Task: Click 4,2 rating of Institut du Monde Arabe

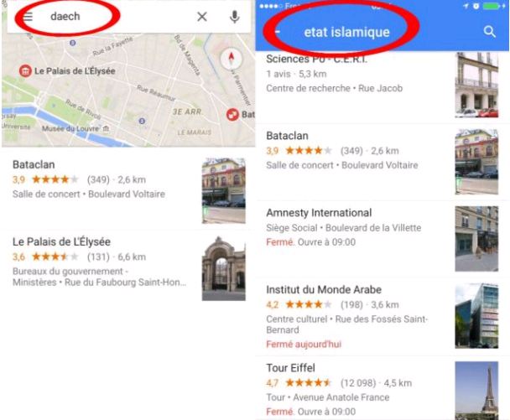Action: pos(299,304)
